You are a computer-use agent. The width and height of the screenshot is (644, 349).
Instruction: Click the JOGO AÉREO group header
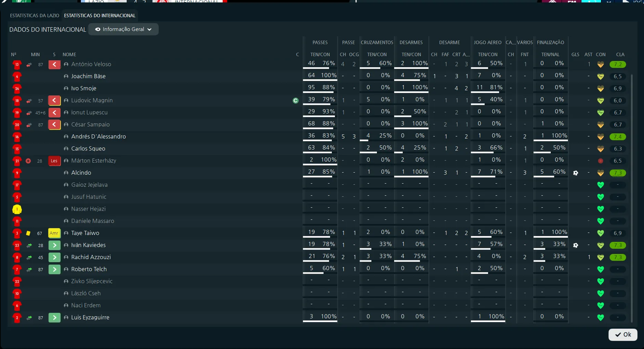(487, 42)
